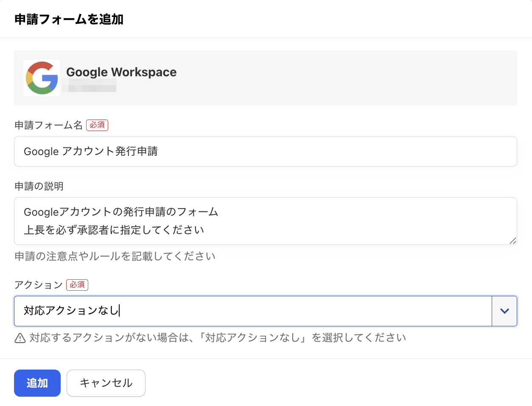
Task: Focus the 申請フォーム名 input field
Action: pyautogui.click(x=266, y=151)
